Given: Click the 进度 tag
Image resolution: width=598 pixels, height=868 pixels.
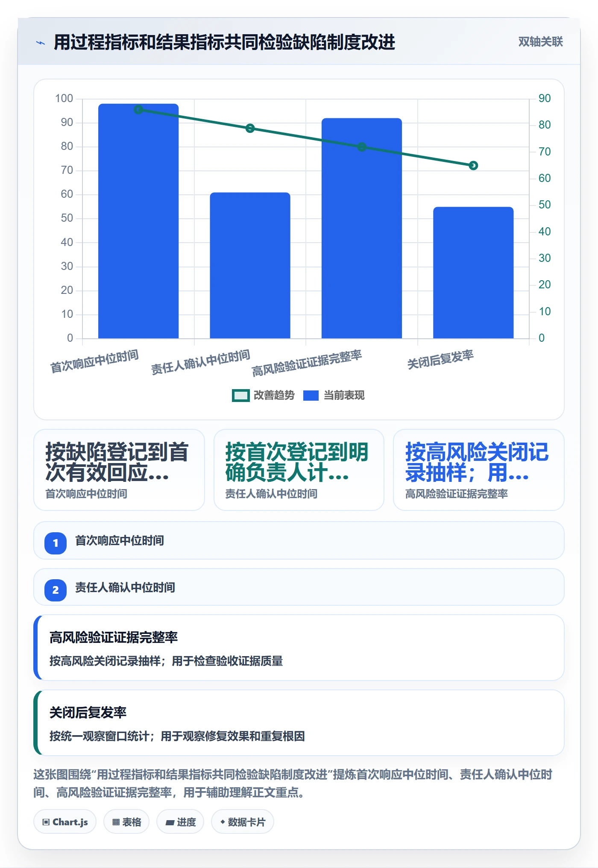Looking at the screenshot, I should (x=180, y=821).
